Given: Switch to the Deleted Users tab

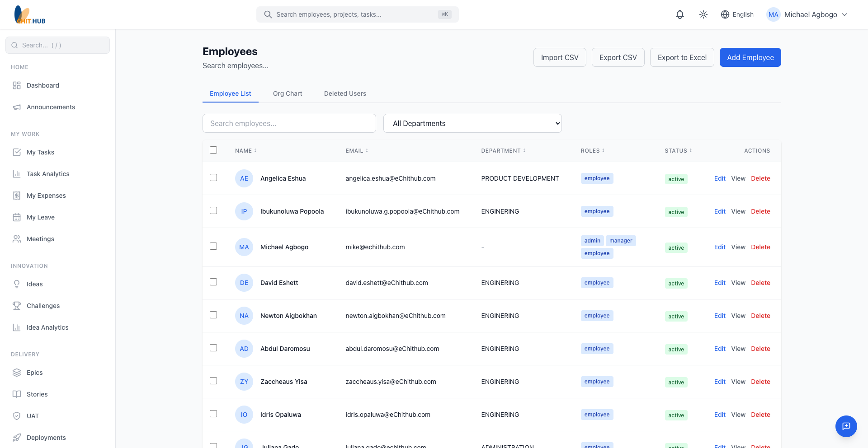Looking at the screenshot, I should point(345,93).
